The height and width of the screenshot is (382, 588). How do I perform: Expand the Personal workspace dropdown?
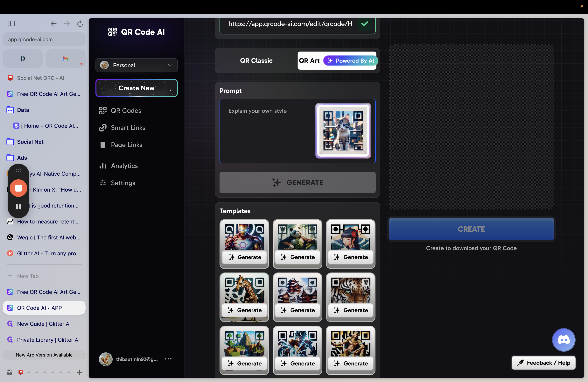(x=136, y=65)
